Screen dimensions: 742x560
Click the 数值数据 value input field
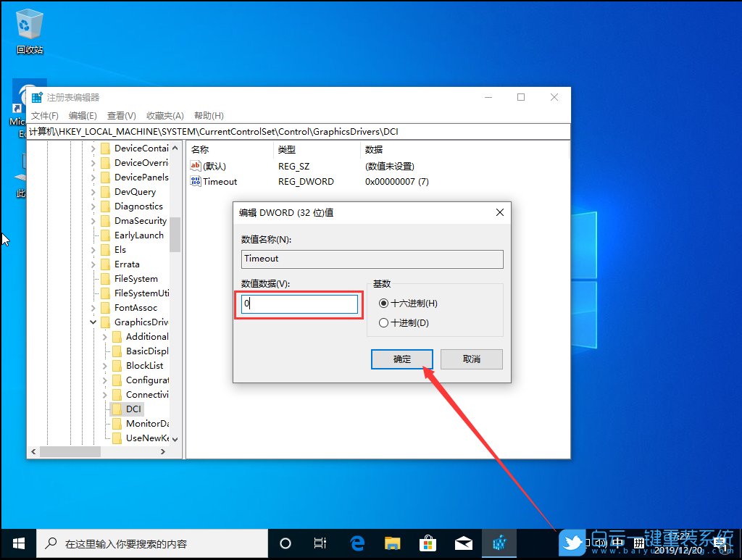[x=299, y=304]
